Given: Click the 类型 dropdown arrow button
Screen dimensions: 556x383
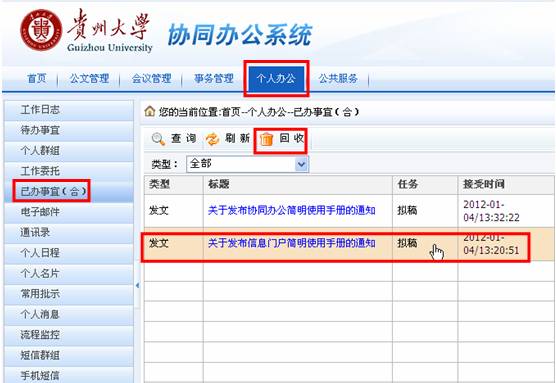Looking at the screenshot, I should [301, 164].
